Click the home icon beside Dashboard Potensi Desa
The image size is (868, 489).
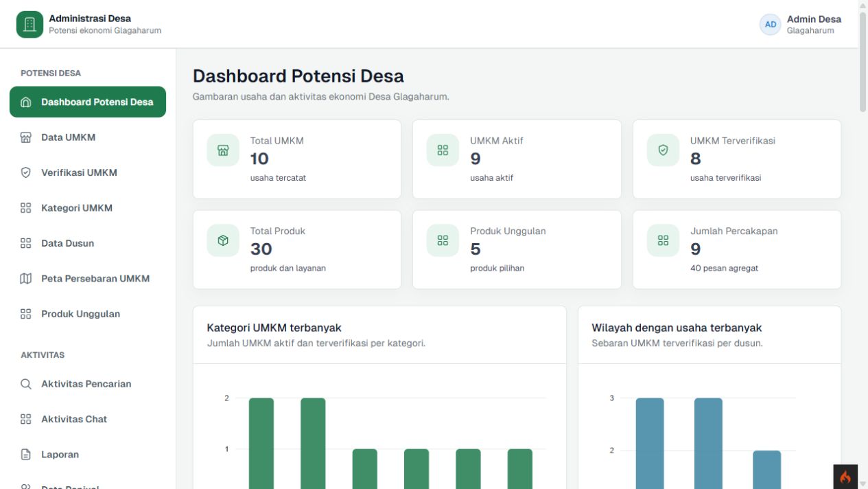[26, 102]
